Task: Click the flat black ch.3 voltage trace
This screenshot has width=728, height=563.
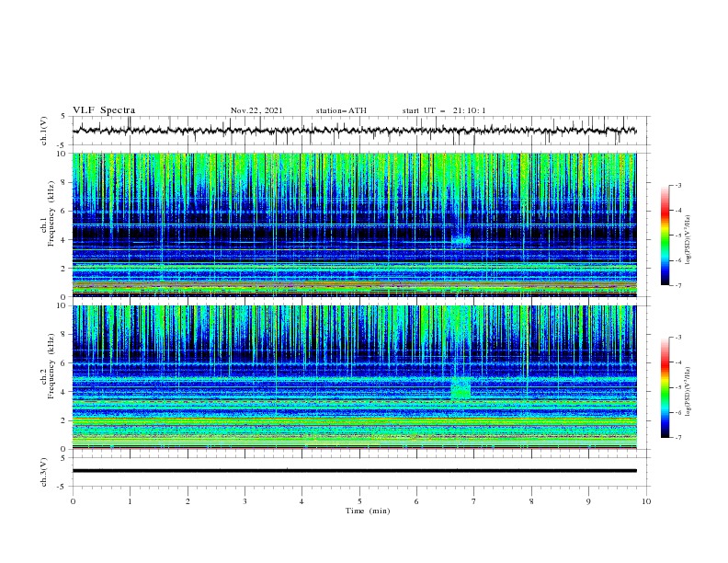Action: tap(354, 471)
